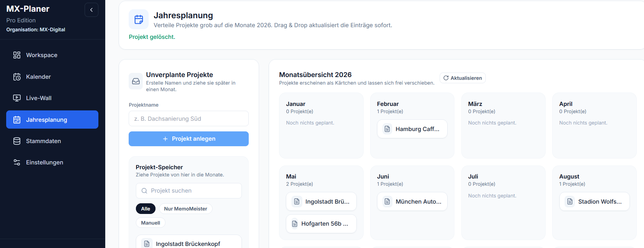The height and width of the screenshot is (248, 644).
Task: Select Ingolstadt Brückenkopf in Projekt-Speicher
Action: 188,243
